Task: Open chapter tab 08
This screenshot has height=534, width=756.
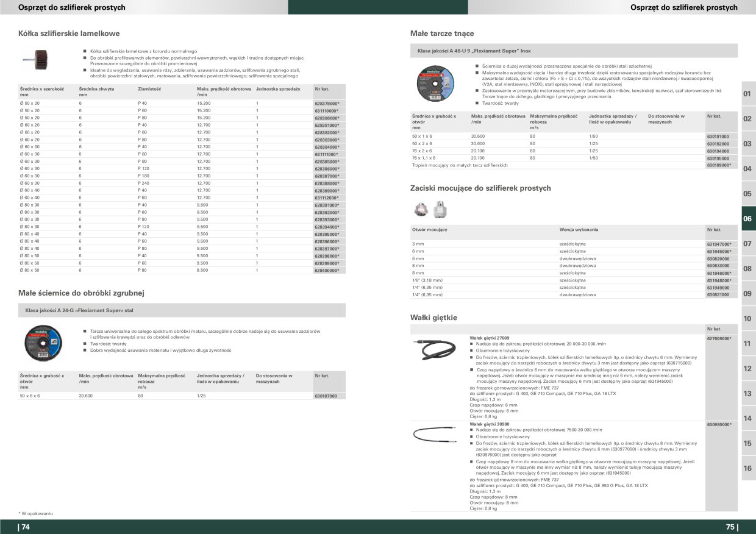Action: (x=748, y=269)
